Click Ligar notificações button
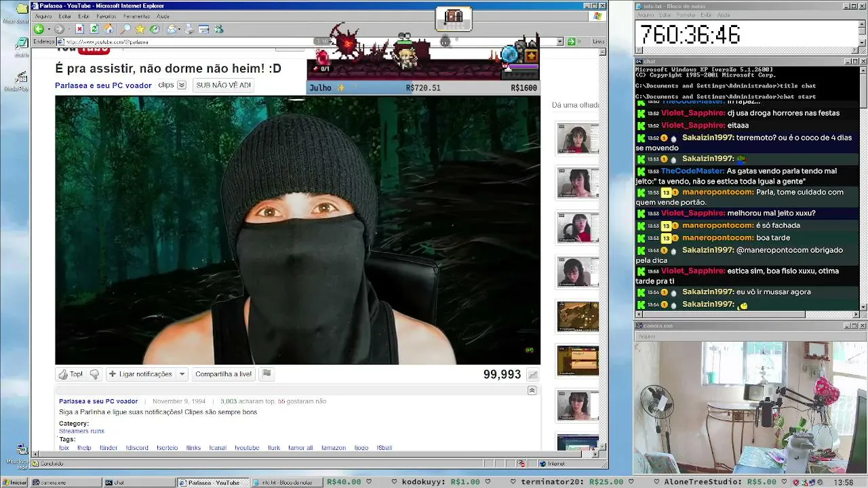 [141, 374]
